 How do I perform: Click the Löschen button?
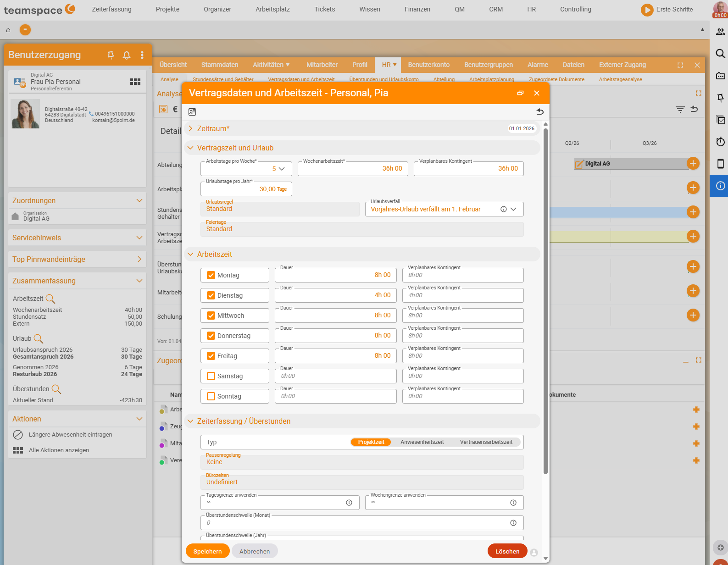click(507, 551)
